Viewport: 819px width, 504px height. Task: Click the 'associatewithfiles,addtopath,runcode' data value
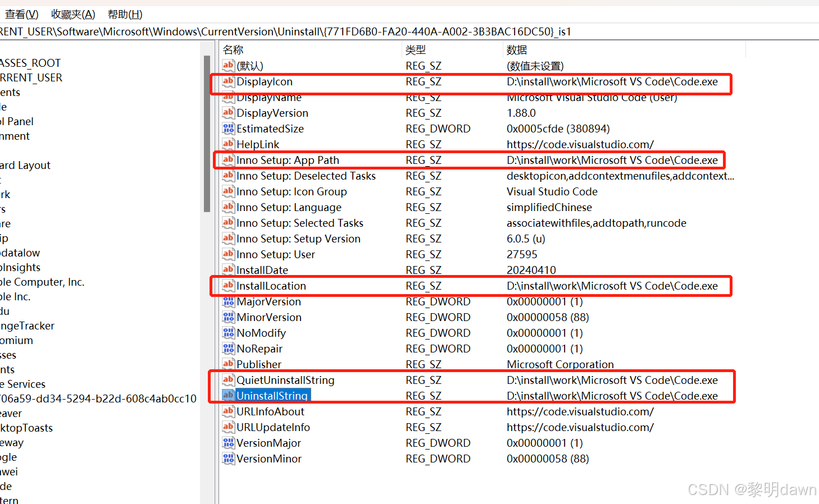[x=597, y=223]
